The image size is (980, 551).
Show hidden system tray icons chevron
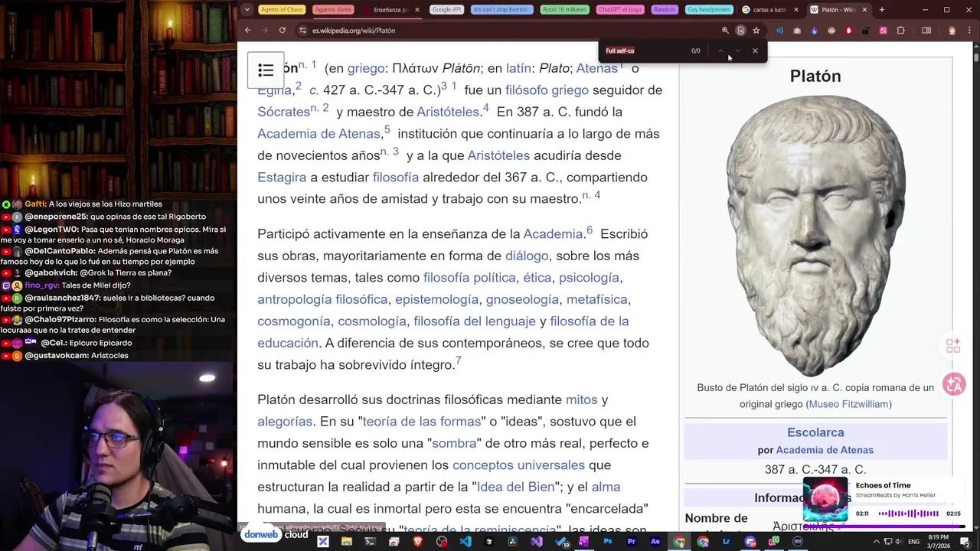tap(876, 542)
